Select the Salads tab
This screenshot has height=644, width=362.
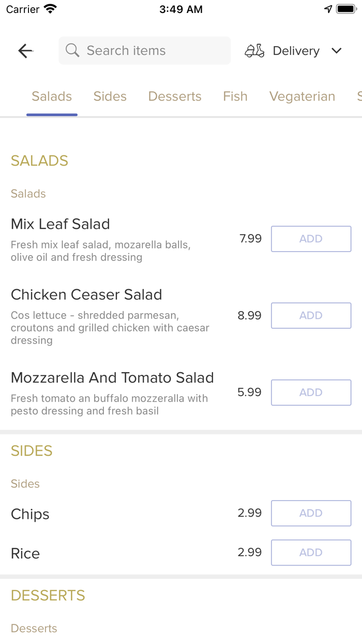point(52,96)
